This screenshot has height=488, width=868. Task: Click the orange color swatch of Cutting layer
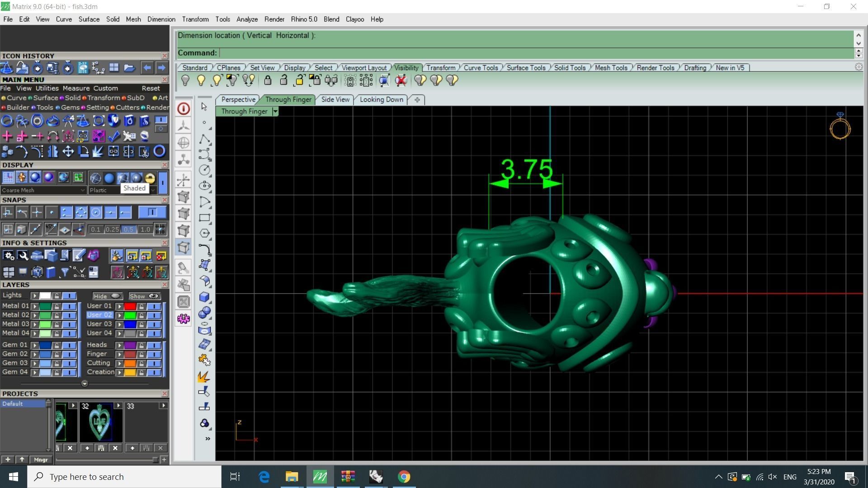130,363
